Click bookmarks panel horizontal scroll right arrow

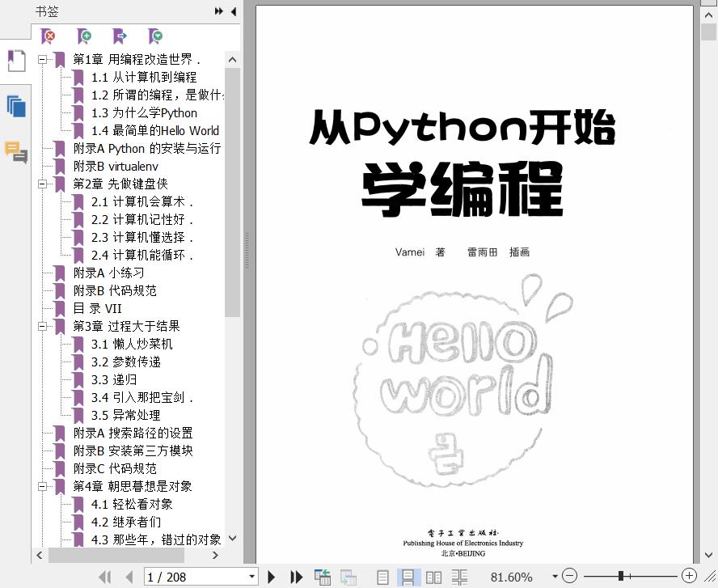pos(215,556)
